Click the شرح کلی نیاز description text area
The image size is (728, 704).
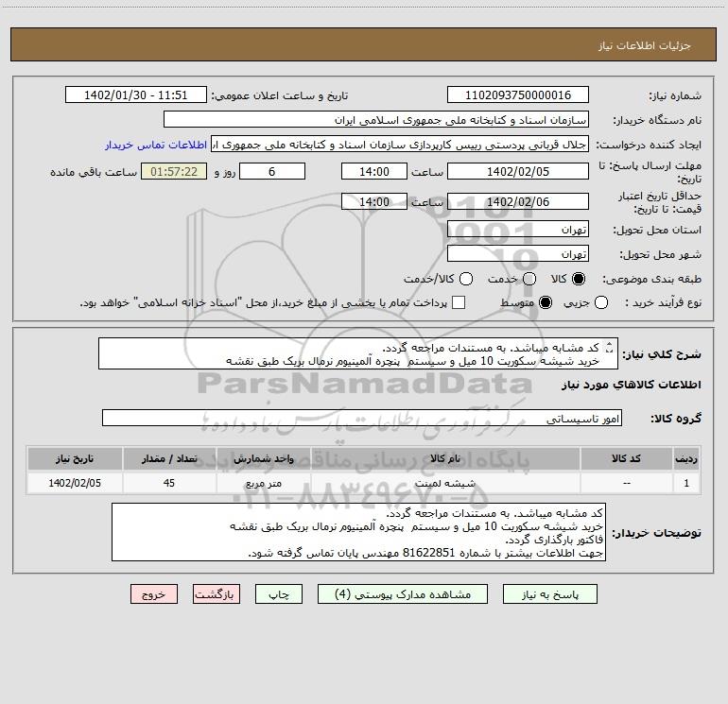pyautogui.click(x=358, y=354)
